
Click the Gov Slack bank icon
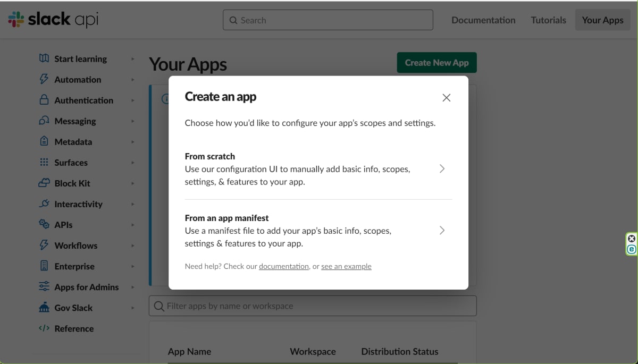(44, 307)
